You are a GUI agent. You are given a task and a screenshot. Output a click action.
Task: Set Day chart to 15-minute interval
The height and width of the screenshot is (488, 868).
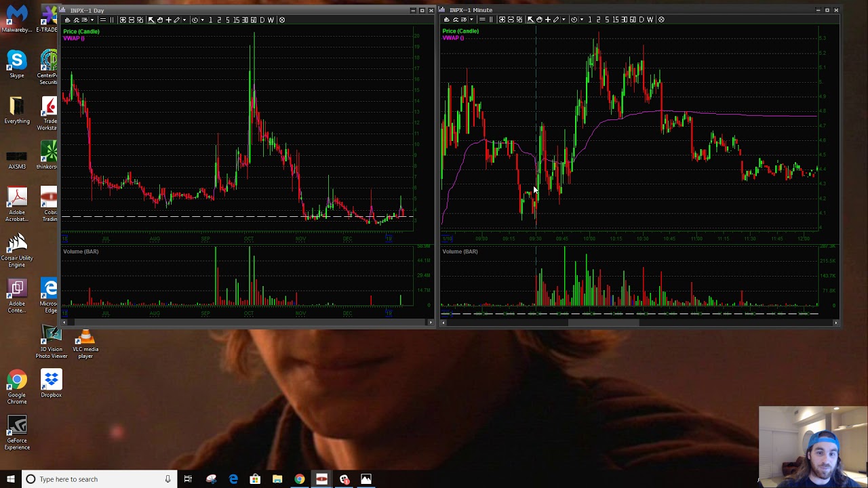236,20
